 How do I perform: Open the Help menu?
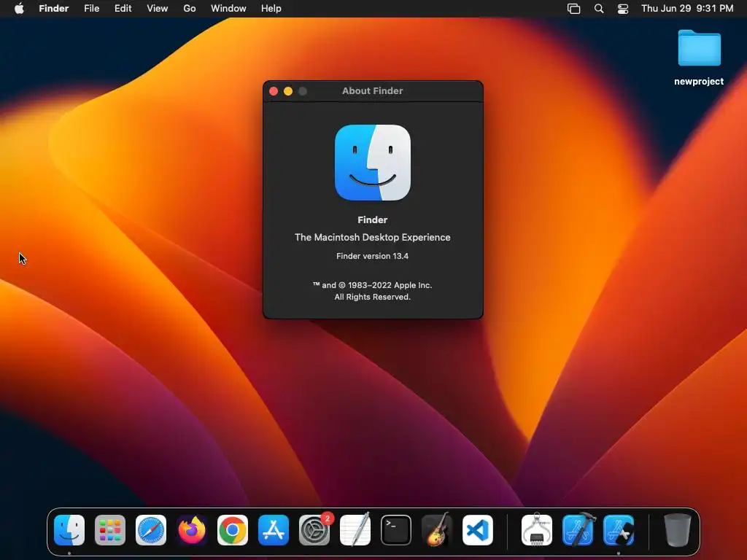[271, 9]
